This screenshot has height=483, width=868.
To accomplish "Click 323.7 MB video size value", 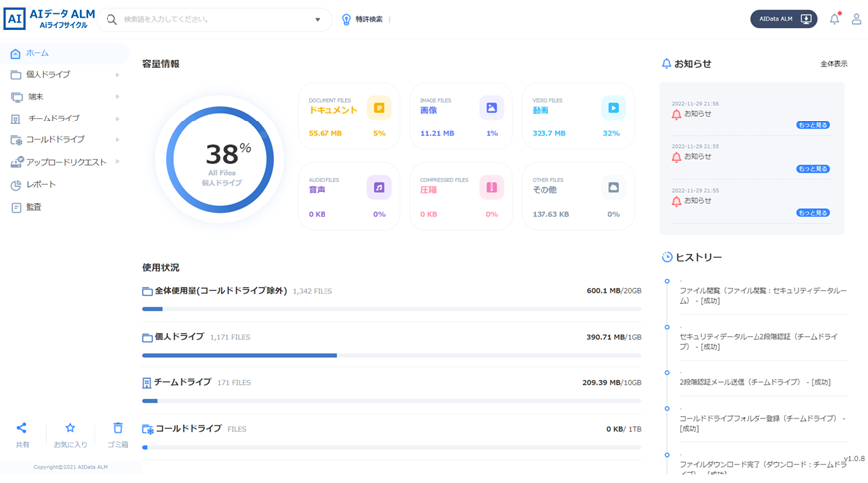I will 549,134.
